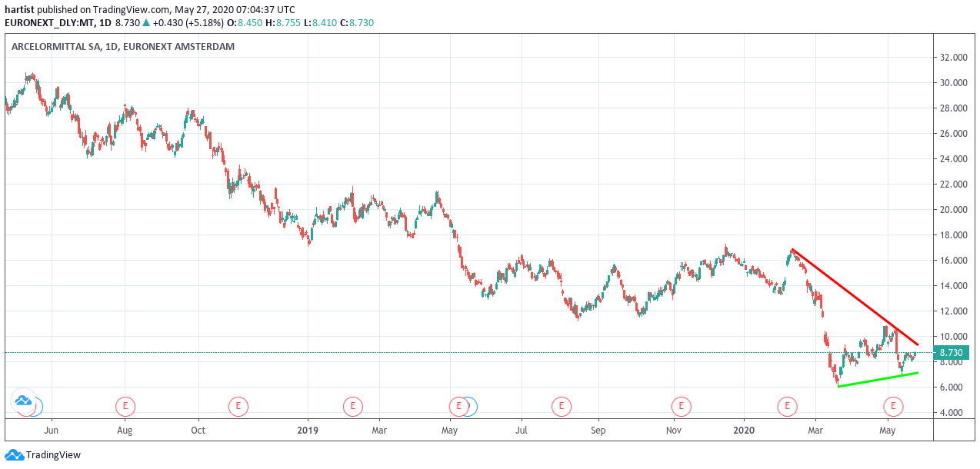Click the 26.000 price axis label
The height and width of the screenshot is (469, 980).
click(x=952, y=134)
